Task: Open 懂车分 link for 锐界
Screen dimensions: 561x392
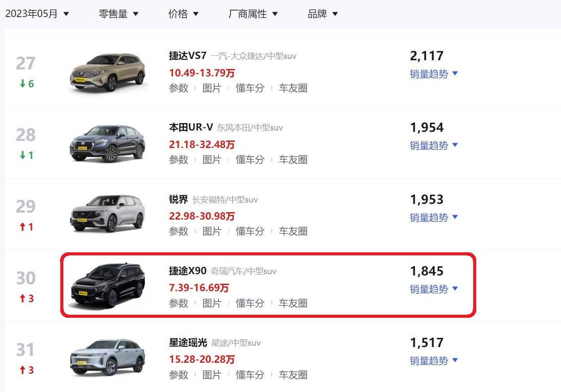Action: click(x=250, y=231)
